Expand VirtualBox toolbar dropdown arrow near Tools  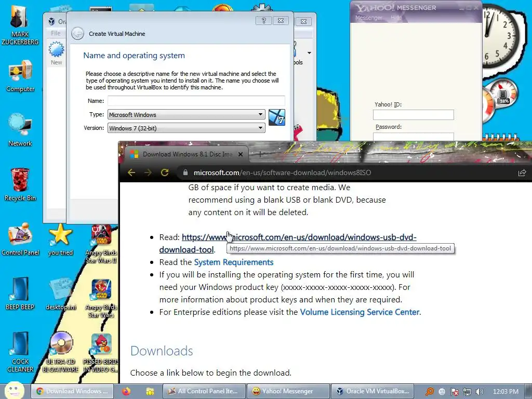309,53
